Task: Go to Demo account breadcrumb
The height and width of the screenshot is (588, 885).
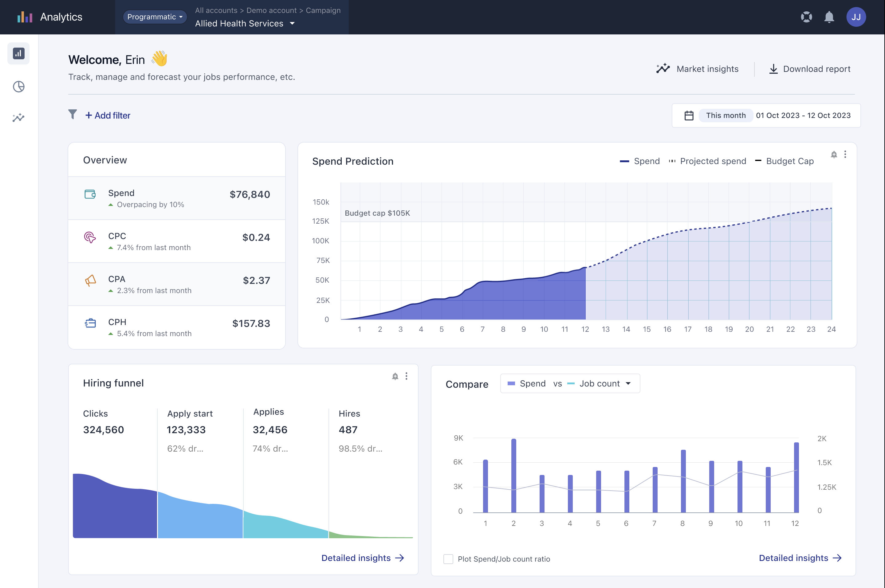Action: 272,10
